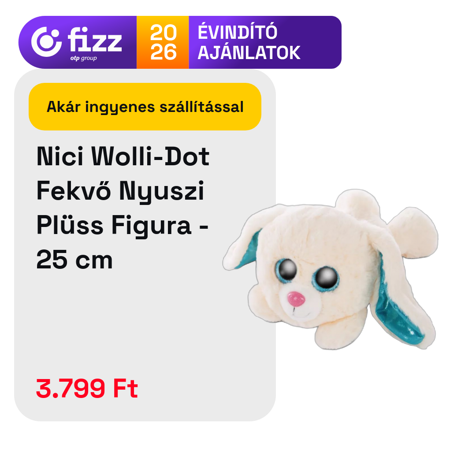Click the orange 2026 badge
This screenshot has width=476, height=476.
163,42
